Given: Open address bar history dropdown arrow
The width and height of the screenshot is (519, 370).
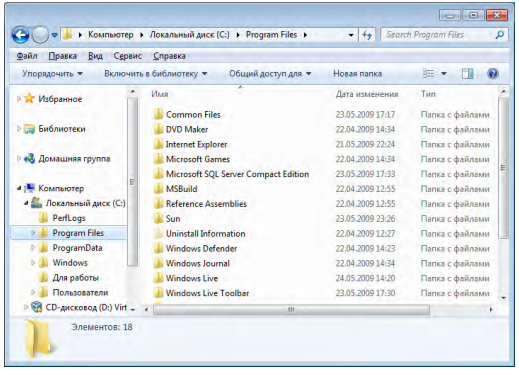Looking at the screenshot, I should click(x=351, y=35).
